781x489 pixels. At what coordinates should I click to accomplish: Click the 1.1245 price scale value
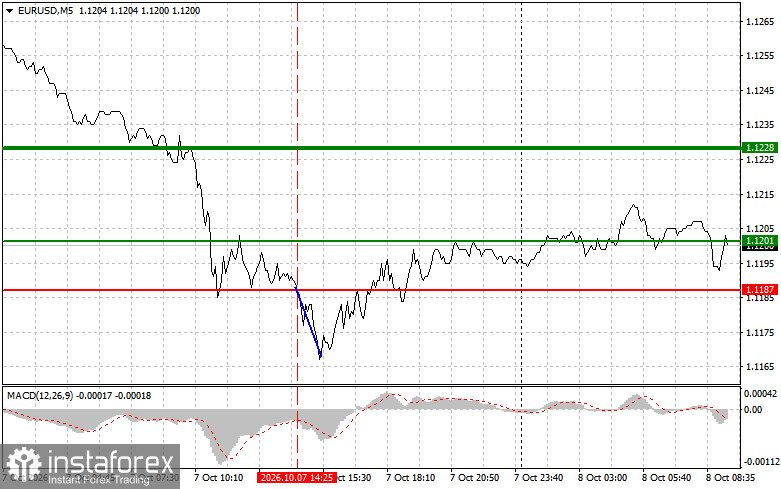coord(760,91)
